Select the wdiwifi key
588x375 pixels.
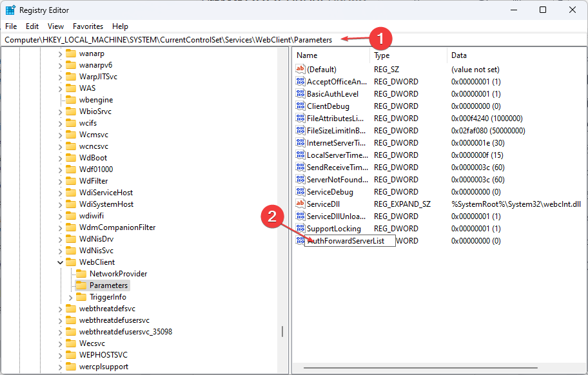(x=92, y=216)
